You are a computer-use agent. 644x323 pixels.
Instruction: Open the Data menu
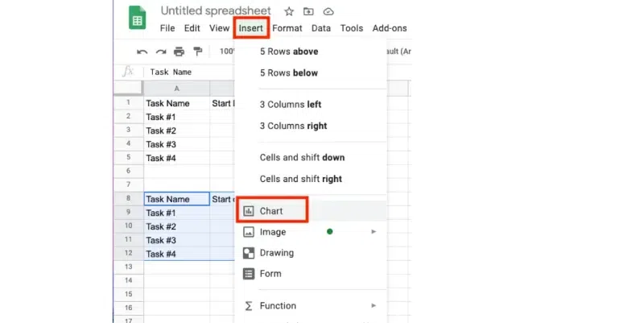pos(321,28)
